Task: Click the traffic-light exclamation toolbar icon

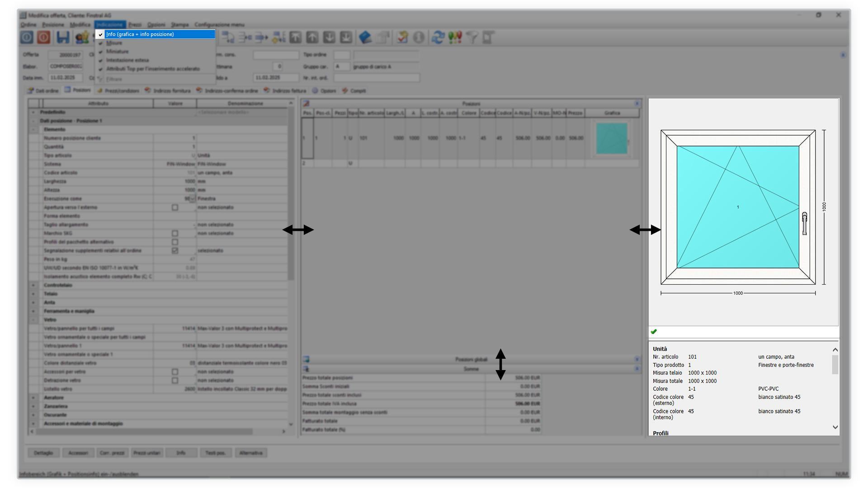Action: click(455, 38)
